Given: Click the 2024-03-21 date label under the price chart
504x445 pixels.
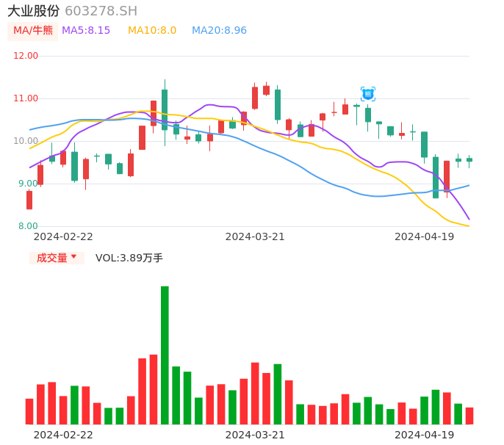Looking at the screenshot, I should click(x=255, y=236).
